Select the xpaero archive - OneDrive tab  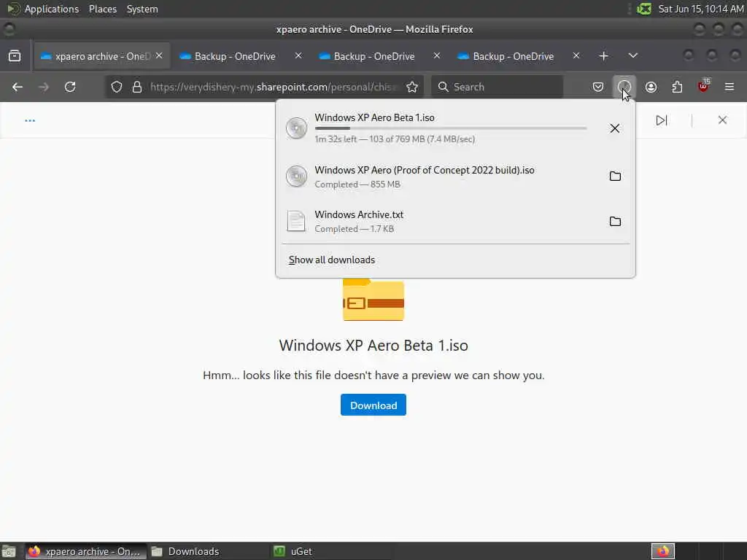click(101, 56)
